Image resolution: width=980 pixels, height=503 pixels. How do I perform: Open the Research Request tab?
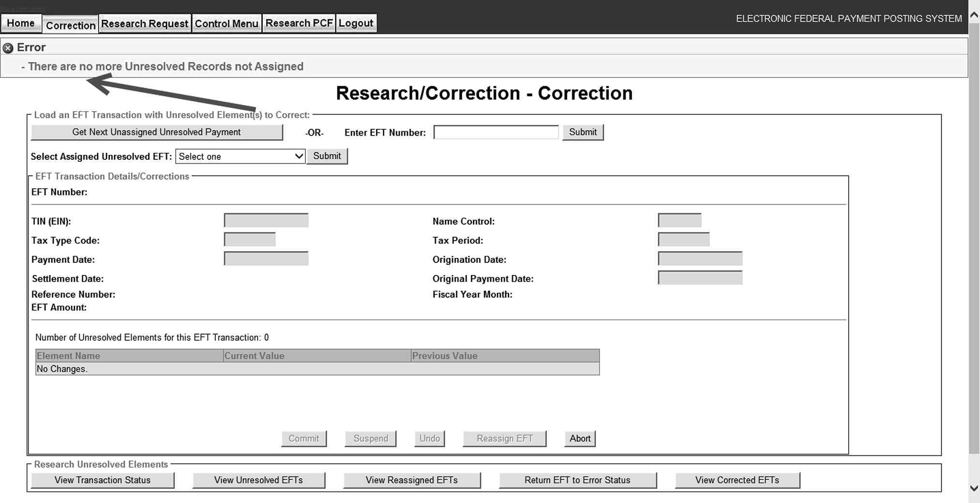tap(144, 24)
